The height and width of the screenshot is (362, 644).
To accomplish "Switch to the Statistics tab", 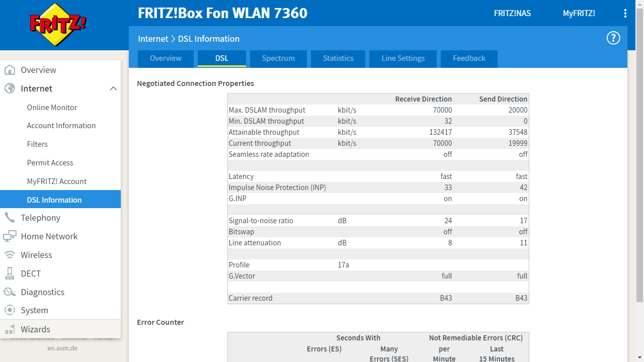I will (x=338, y=58).
